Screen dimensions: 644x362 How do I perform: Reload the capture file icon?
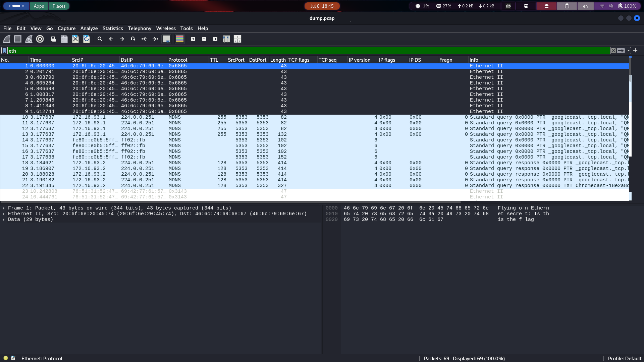click(x=87, y=39)
